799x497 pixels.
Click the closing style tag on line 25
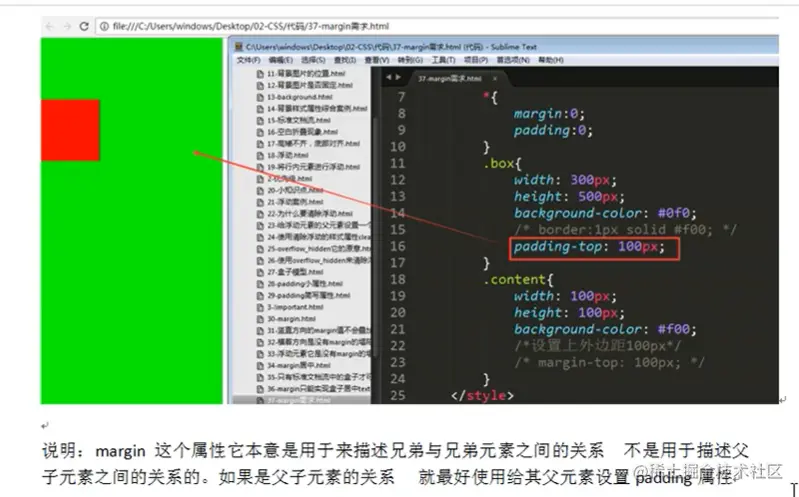pyautogui.click(x=483, y=396)
